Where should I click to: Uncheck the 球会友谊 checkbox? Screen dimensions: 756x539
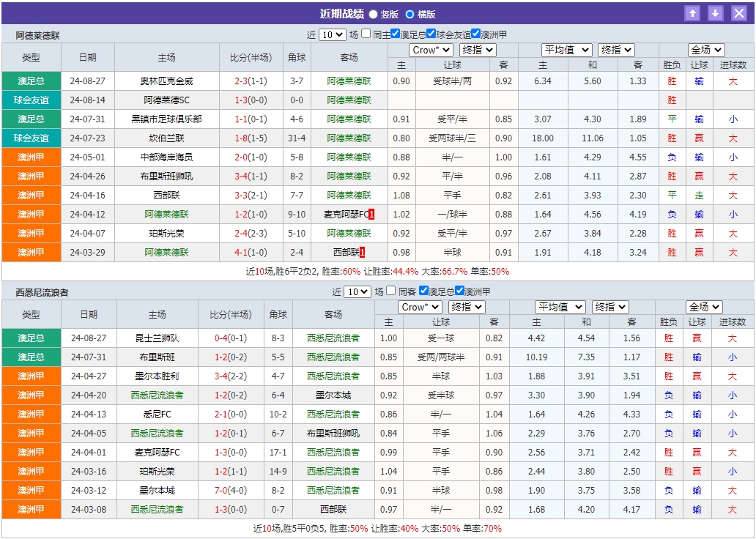point(430,34)
